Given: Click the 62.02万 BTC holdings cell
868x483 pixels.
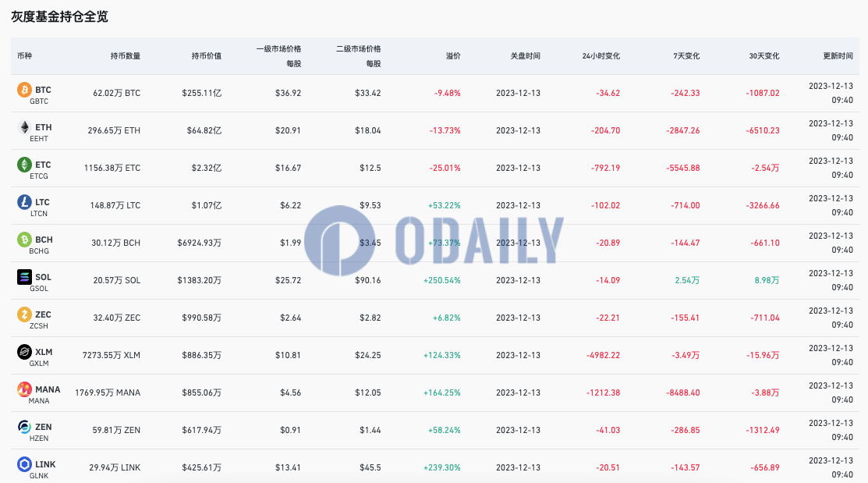Looking at the screenshot, I should pyautogui.click(x=117, y=93).
